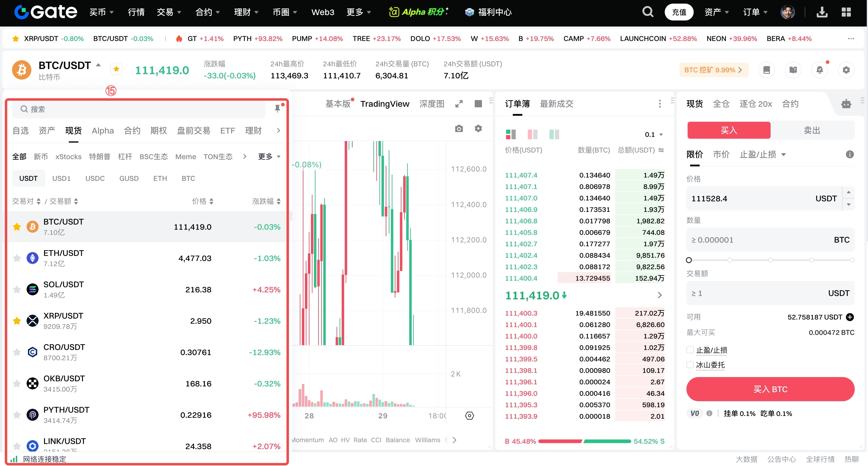The width and height of the screenshot is (868, 466).
Task: Click the order amount slider handle
Action: (689, 260)
